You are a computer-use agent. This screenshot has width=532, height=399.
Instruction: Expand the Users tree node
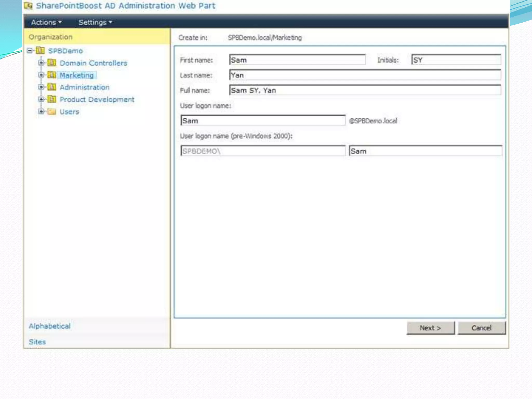point(41,111)
